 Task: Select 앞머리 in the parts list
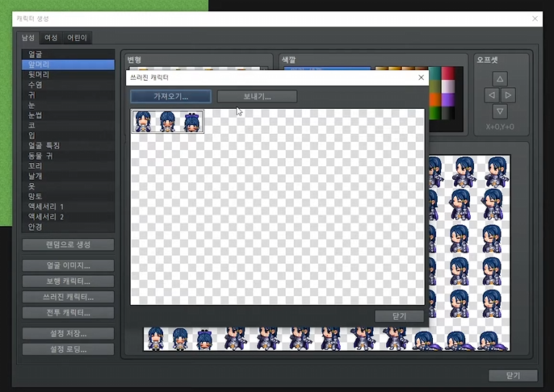(68, 65)
